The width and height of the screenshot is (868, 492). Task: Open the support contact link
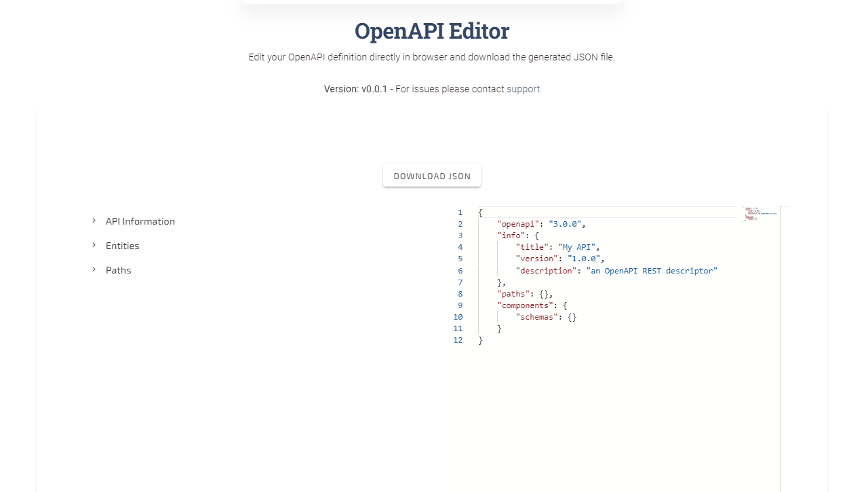point(523,89)
